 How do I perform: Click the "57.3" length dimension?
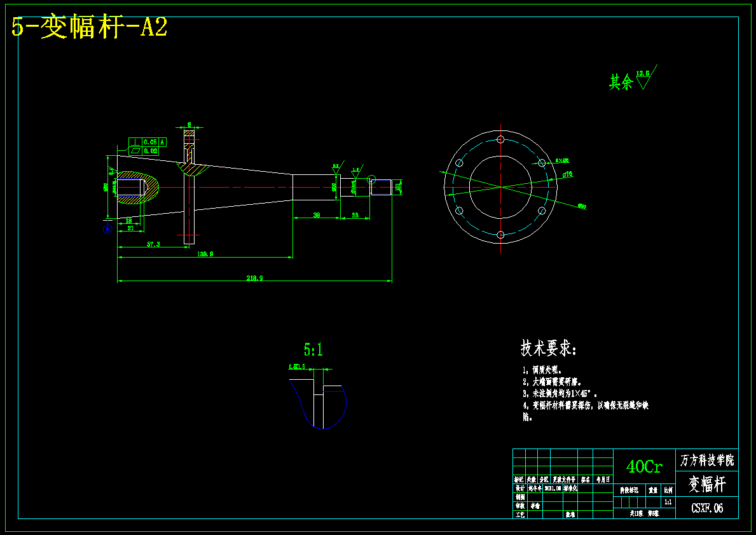(153, 244)
